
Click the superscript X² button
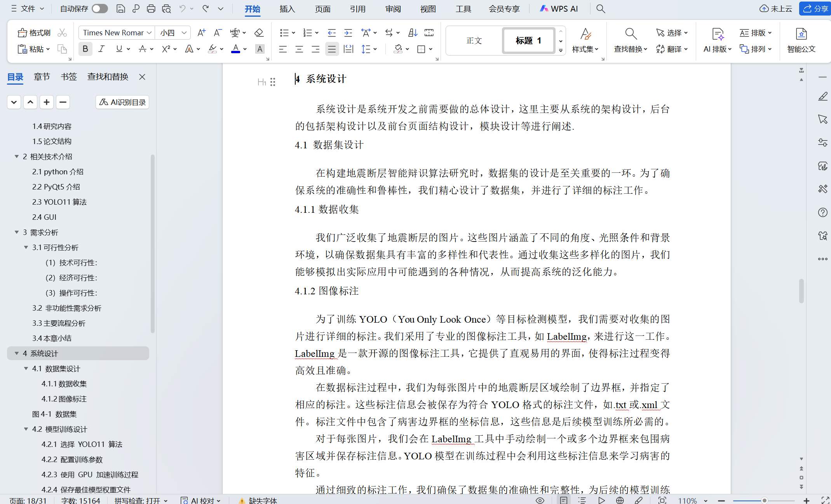click(166, 49)
